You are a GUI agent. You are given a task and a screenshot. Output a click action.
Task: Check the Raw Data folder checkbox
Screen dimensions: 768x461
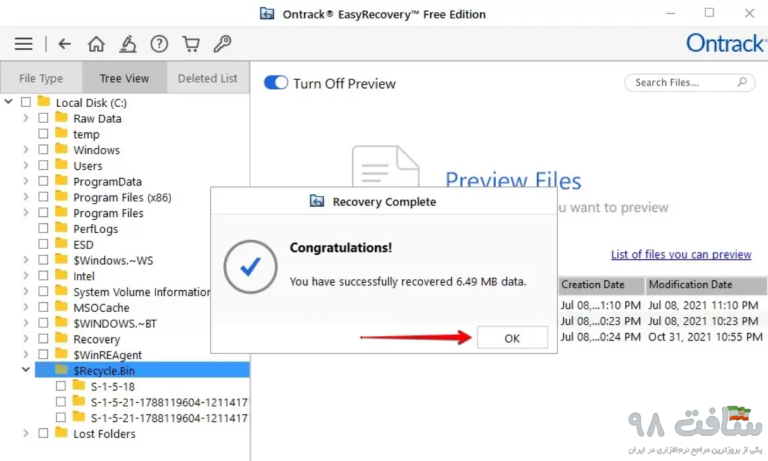point(43,119)
